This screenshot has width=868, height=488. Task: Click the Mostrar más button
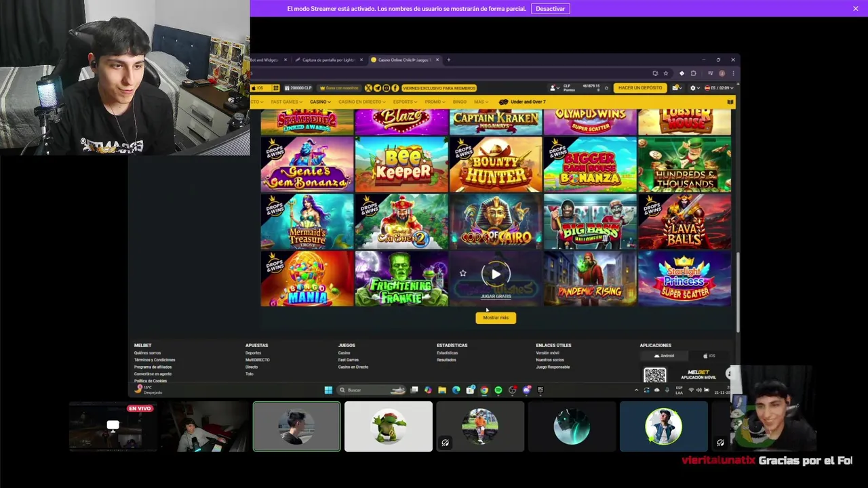496,318
